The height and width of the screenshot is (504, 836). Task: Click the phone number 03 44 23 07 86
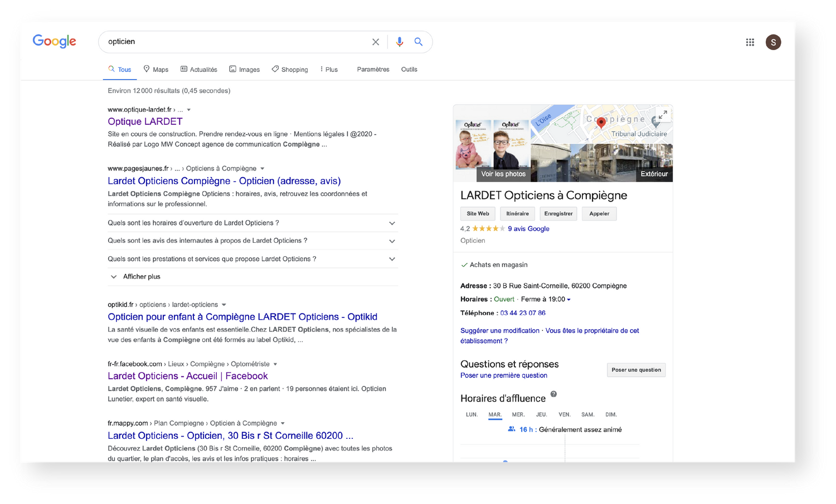point(523,313)
